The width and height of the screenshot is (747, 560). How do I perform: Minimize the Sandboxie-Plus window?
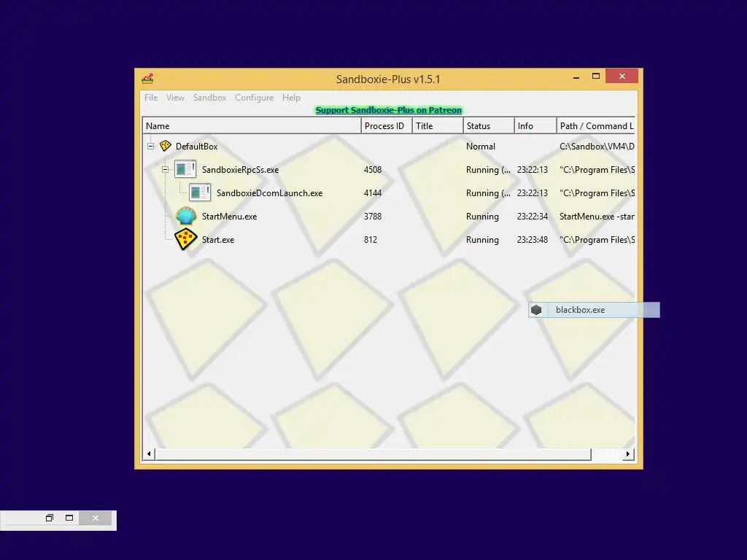click(576, 77)
